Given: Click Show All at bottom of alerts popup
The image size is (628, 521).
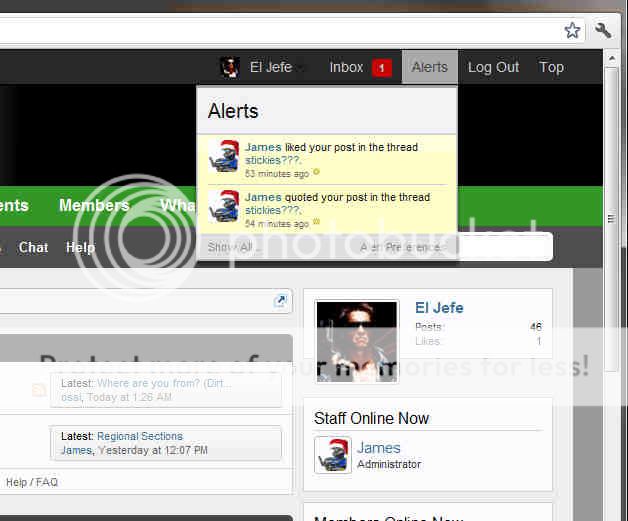Looking at the screenshot, I should 230,247.
